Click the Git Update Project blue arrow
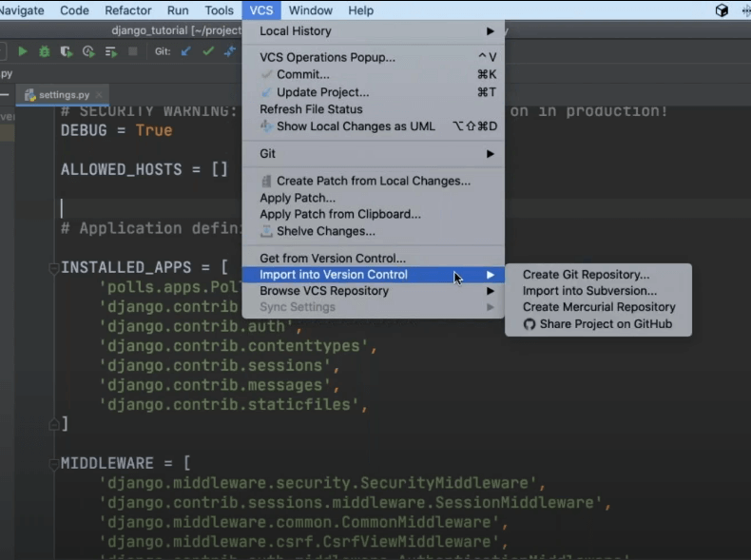Screen dimensions: 751x560 (186, 51)
